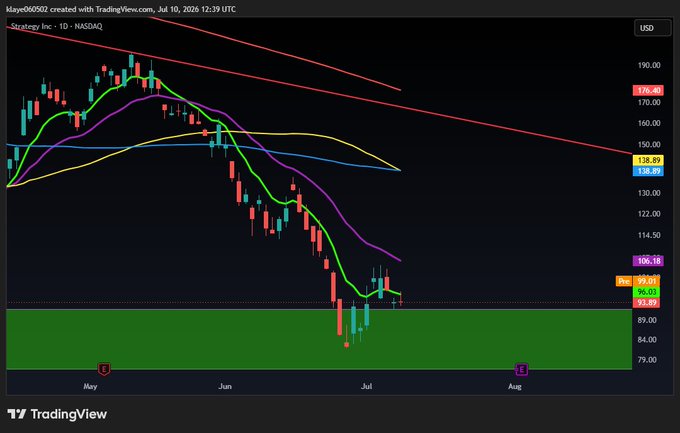
Task: Select the 99.01 pre-market price label
Action: pos(646,281)
